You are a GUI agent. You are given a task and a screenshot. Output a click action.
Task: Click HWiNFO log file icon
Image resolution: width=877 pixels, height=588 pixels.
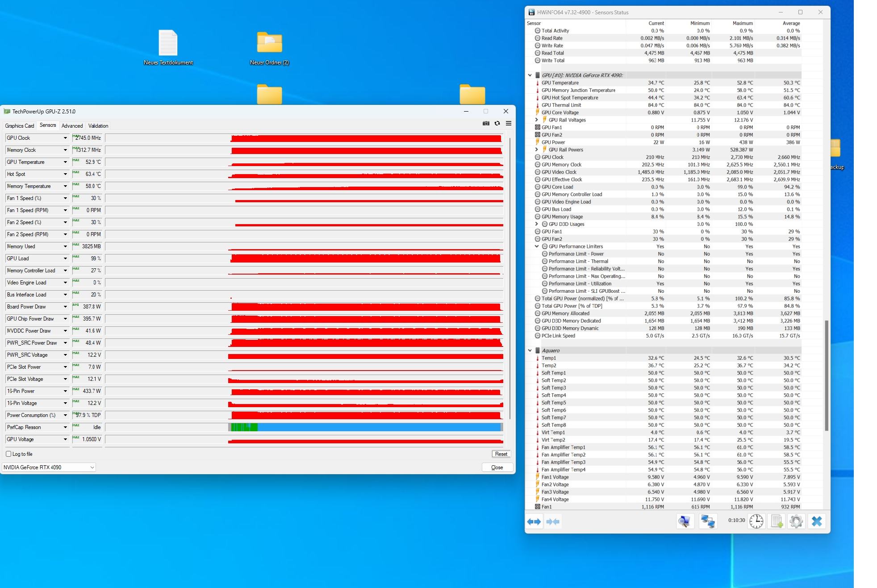click(x=777, y=521)
